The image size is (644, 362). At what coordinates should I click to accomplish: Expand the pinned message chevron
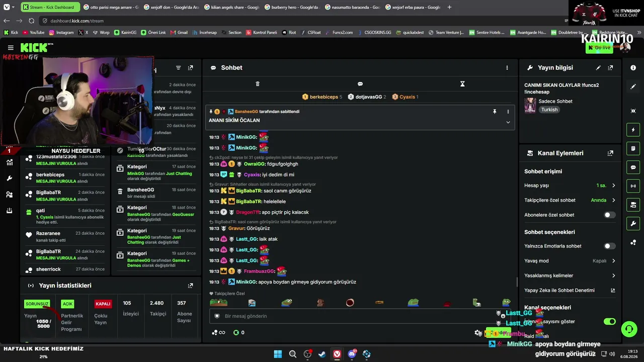point(508,122)
